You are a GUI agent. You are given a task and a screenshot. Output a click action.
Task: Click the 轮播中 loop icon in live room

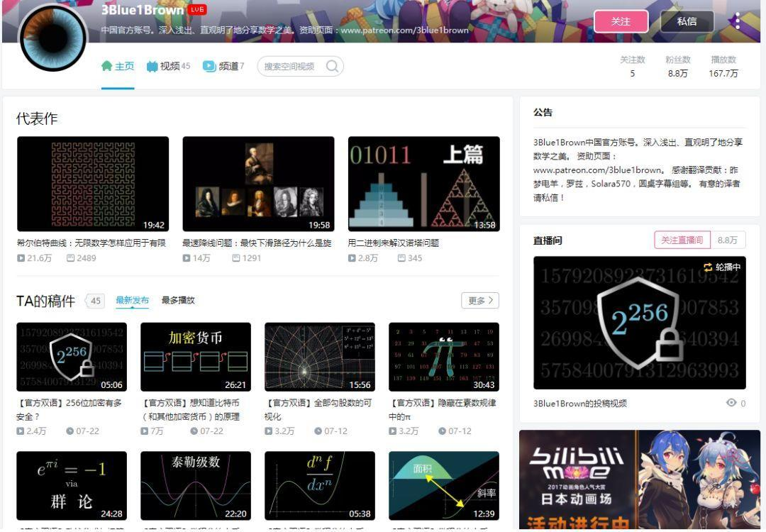(708, 267)
